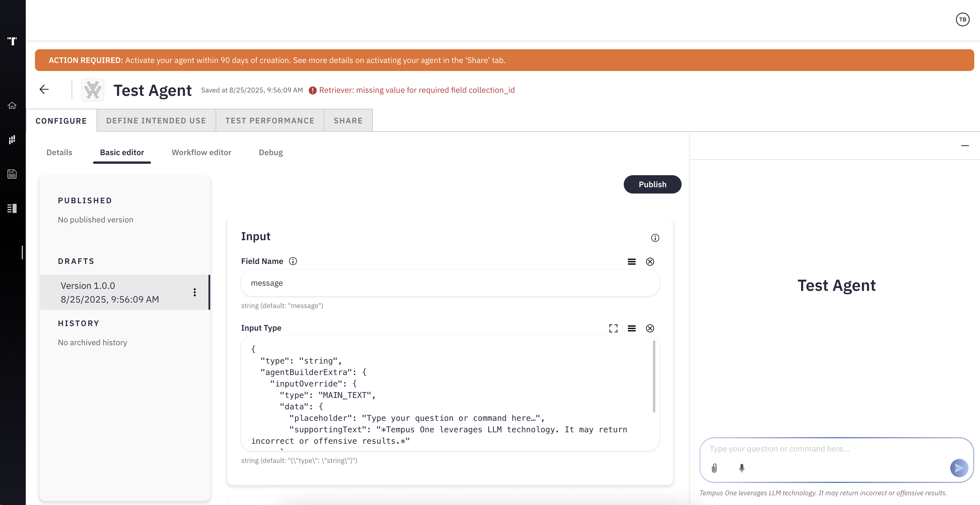
Task: Open the Input section info icon
Action: [x=655, y=238]
